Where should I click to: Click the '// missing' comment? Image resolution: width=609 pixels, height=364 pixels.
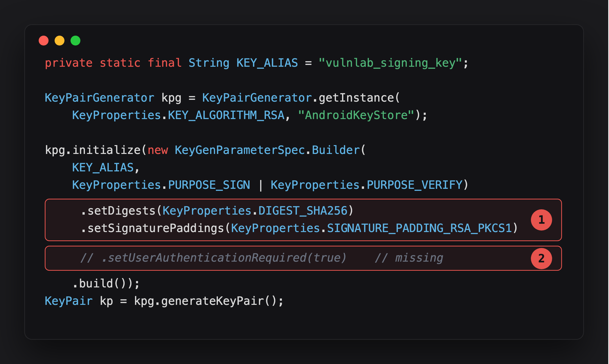409,258
